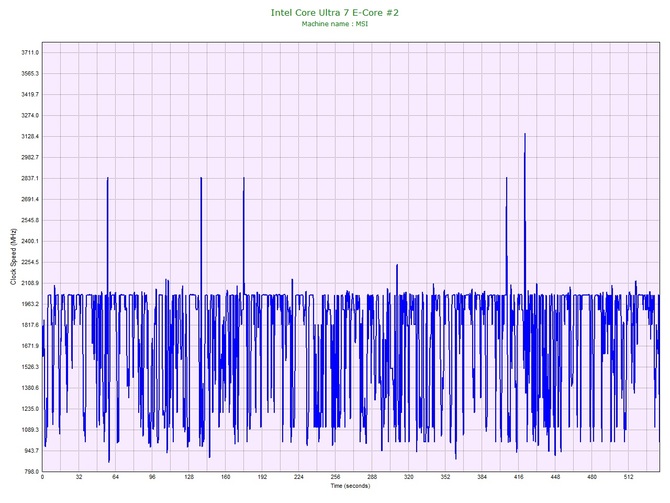The width and height of the screenshot is (670, 503).
Task: Click the 64 tick on time axis
Action: point(115,477)
